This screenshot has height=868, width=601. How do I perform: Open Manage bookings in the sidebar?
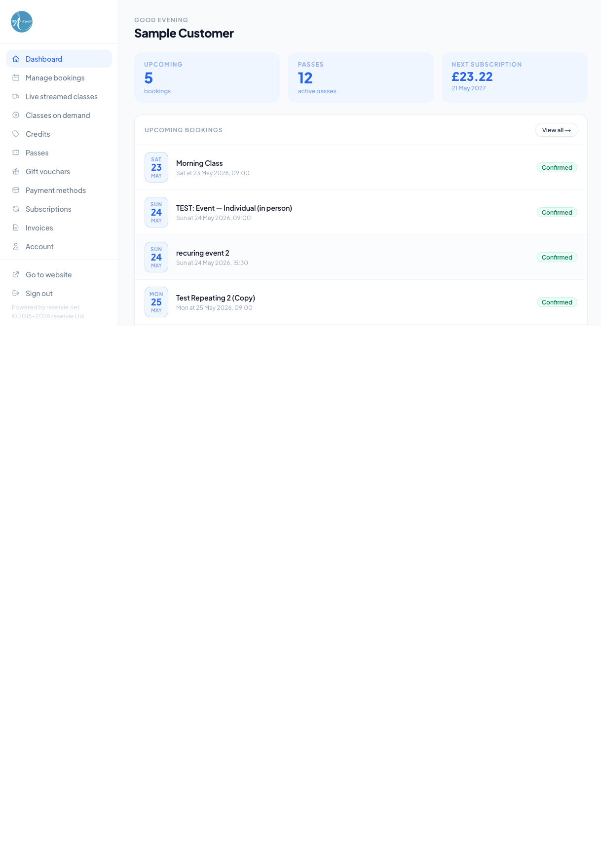click(x=59, y=77)
